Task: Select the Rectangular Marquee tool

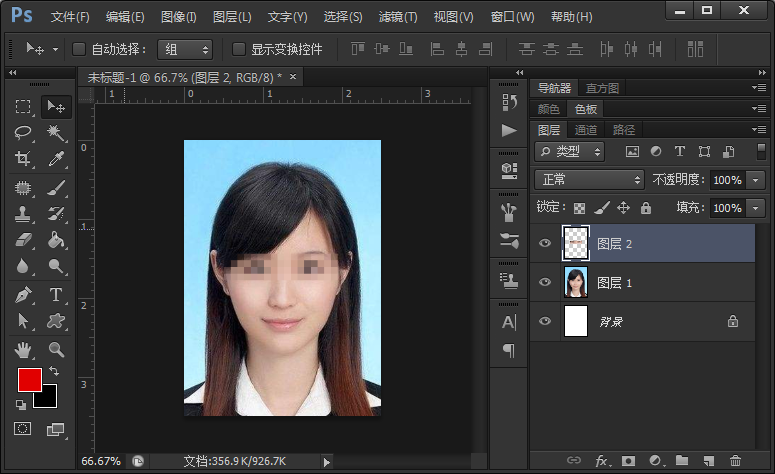Action: point(23,107)
